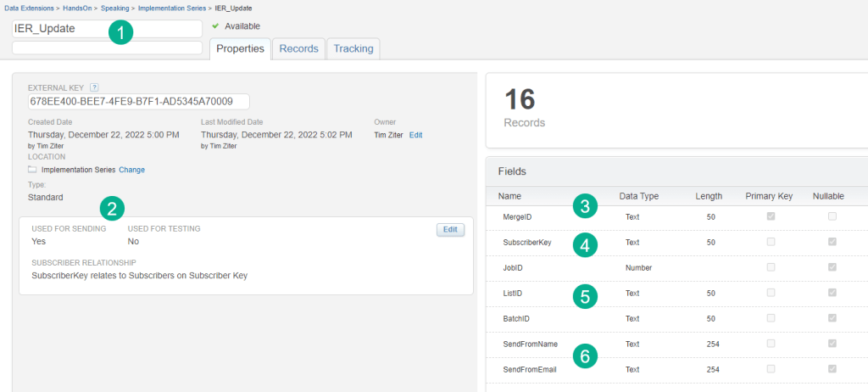
Task: Check the JobID Primary Key checkbox
Action: 770,267
